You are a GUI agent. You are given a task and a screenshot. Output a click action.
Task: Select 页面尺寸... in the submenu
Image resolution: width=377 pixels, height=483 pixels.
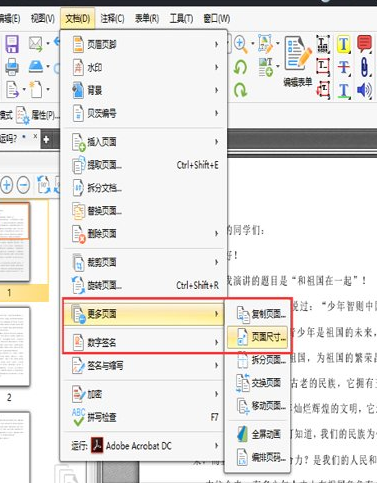pos(257,337)
